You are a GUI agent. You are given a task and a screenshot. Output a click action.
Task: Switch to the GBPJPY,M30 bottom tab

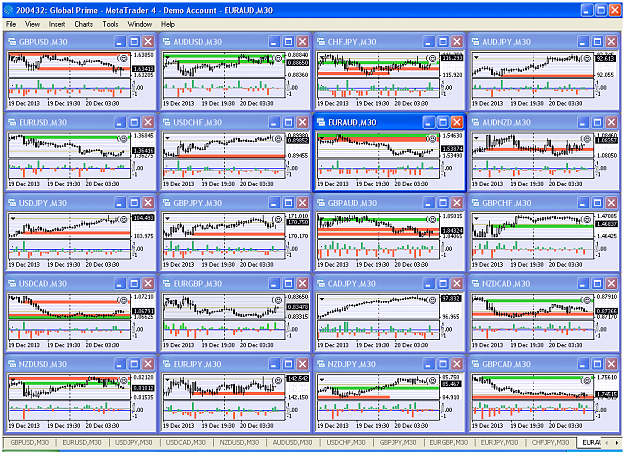[x=398, y=442]
